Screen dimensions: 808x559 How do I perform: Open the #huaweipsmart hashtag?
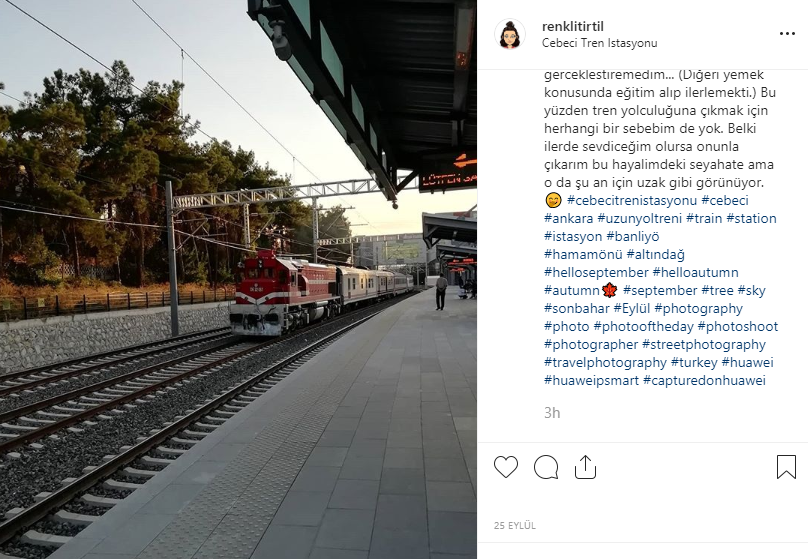592,381
